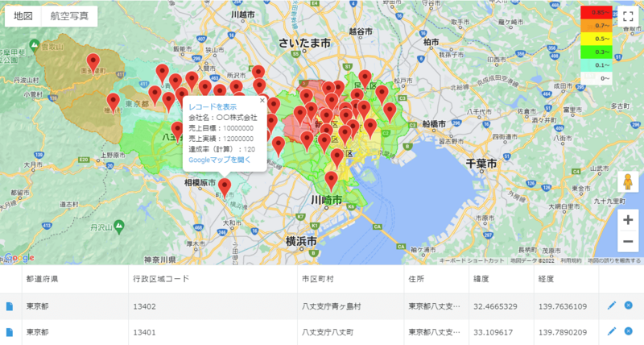This screenshot has width=644, height=345.
Task: Click the さいたま市 map label
Action: [304, 43]
